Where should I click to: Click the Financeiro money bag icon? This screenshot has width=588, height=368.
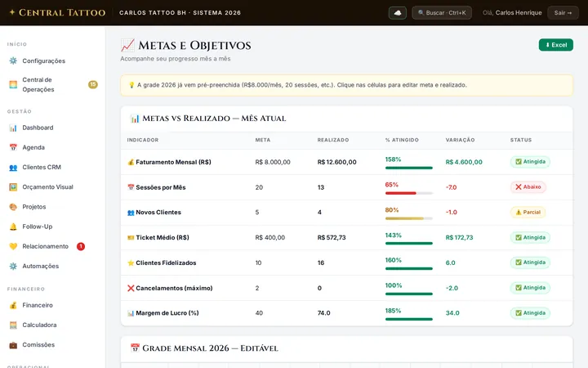click(13, 305)
